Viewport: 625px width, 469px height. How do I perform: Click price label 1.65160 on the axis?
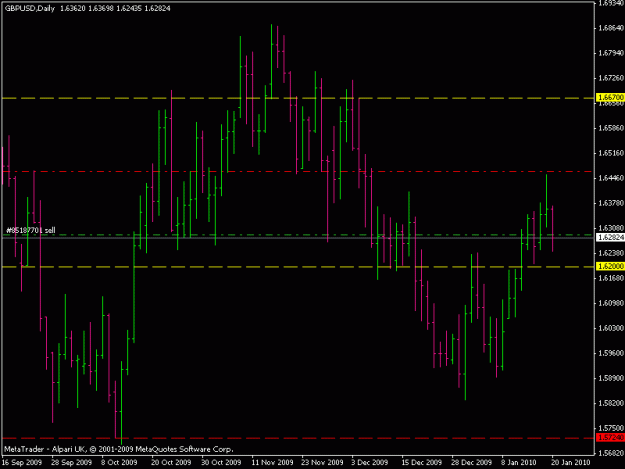coord(611,153)
